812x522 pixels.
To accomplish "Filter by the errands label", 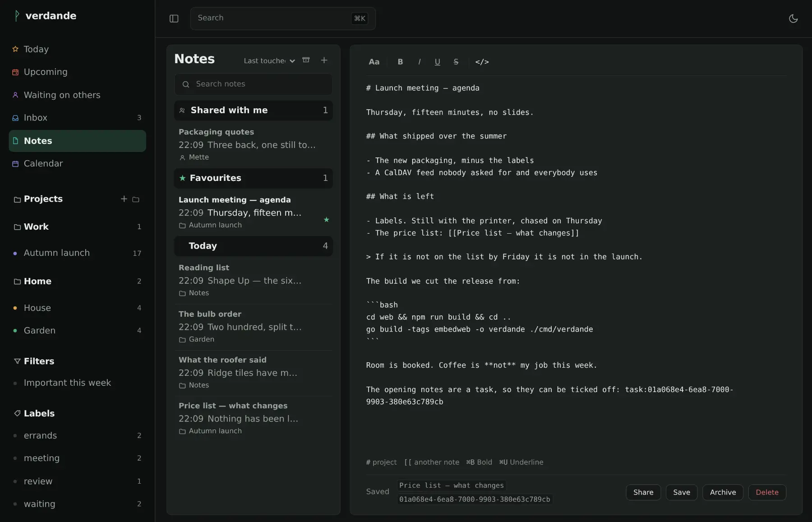I will (78, 435).
